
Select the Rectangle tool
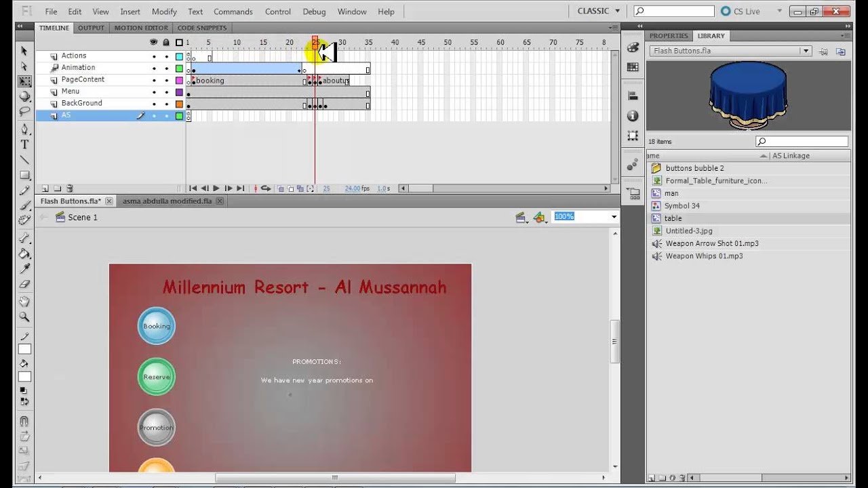(24, 176)
